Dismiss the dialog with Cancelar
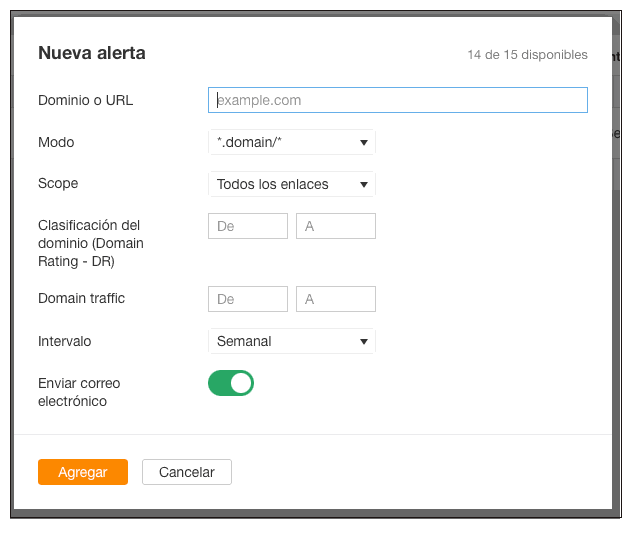 pyautogui.click(x=187, y=472)
